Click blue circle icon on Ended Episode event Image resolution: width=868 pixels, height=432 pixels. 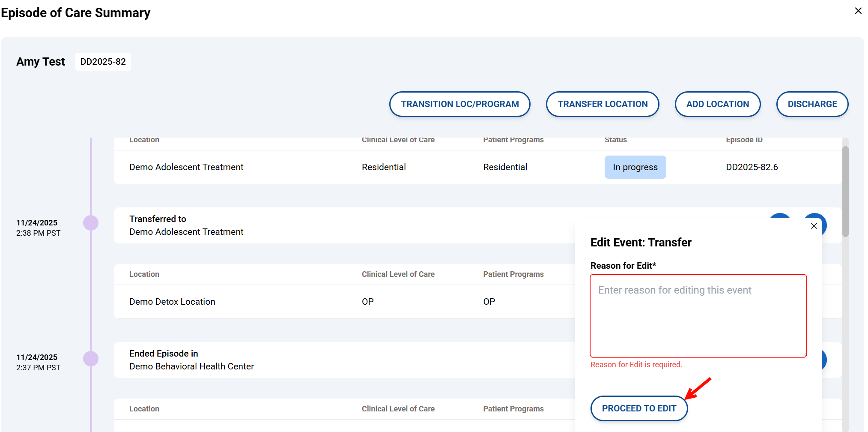[x=823, y=360]
